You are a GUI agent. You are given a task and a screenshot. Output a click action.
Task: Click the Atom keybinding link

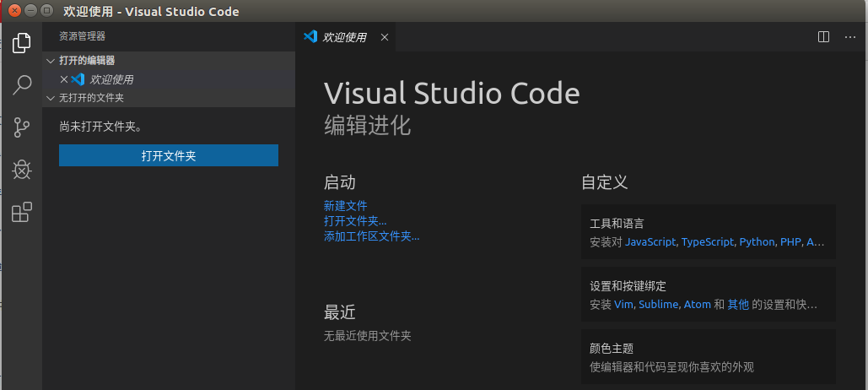point(697,304)
